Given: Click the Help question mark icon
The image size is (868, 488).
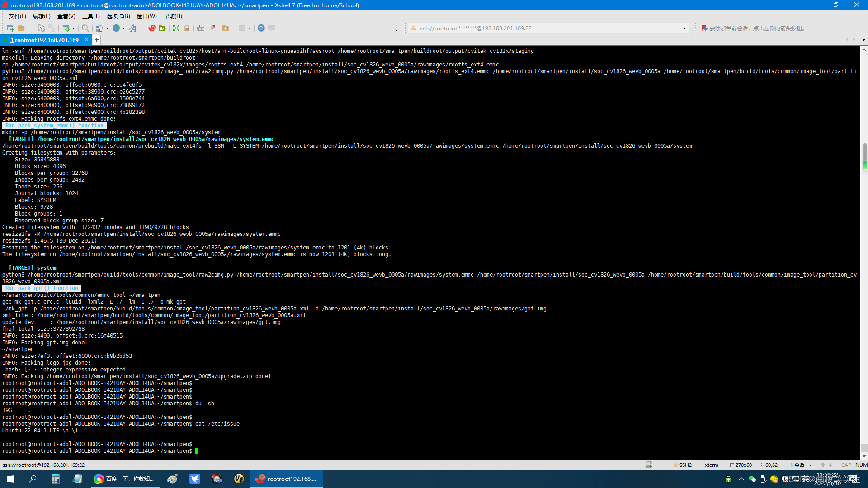Looking at the screenshot, I should pyautogui.click(x=261, y=28).
